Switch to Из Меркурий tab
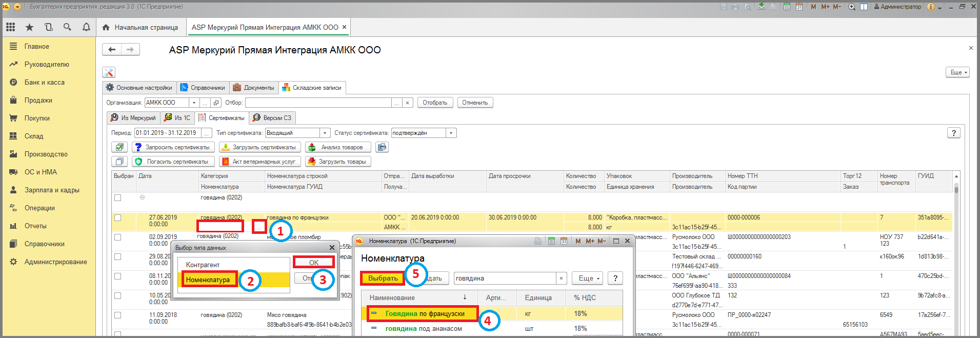980x338 pixels. coord(133,118)
